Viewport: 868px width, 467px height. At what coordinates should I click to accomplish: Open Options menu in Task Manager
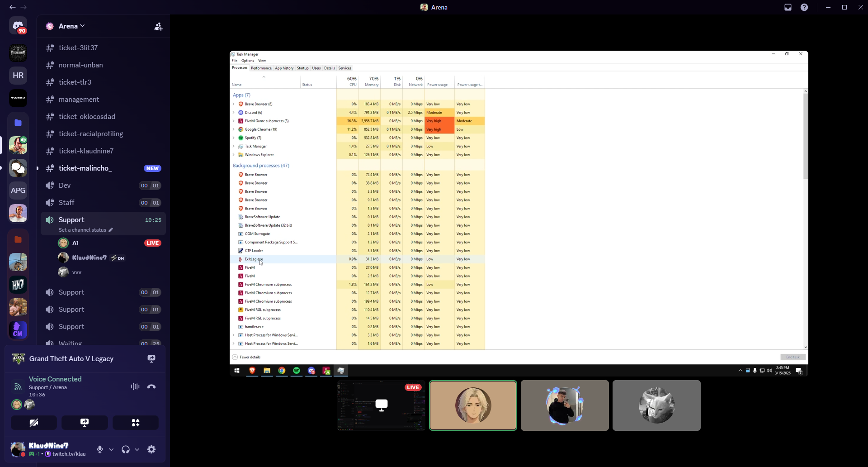click(x=248, y=61)
